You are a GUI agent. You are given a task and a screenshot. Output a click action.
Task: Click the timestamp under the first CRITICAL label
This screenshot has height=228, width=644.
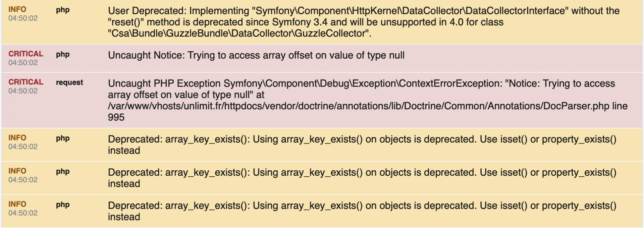click(x=23, y=63)
